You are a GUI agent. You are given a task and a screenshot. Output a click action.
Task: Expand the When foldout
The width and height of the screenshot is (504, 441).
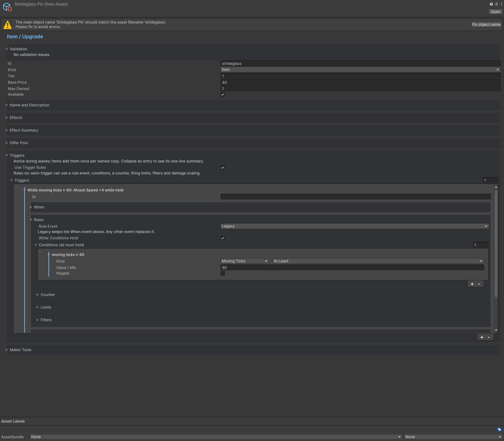point(31,207)
